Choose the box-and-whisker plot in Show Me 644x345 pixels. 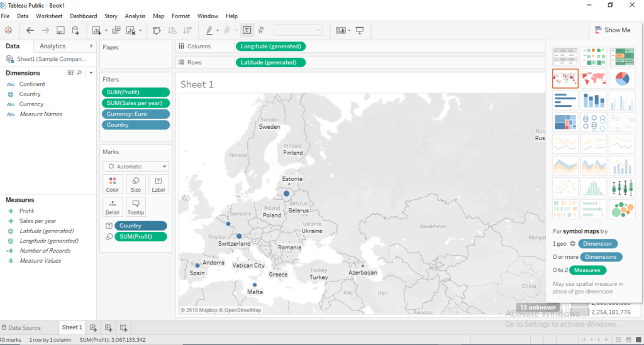(x=621, y=187)
